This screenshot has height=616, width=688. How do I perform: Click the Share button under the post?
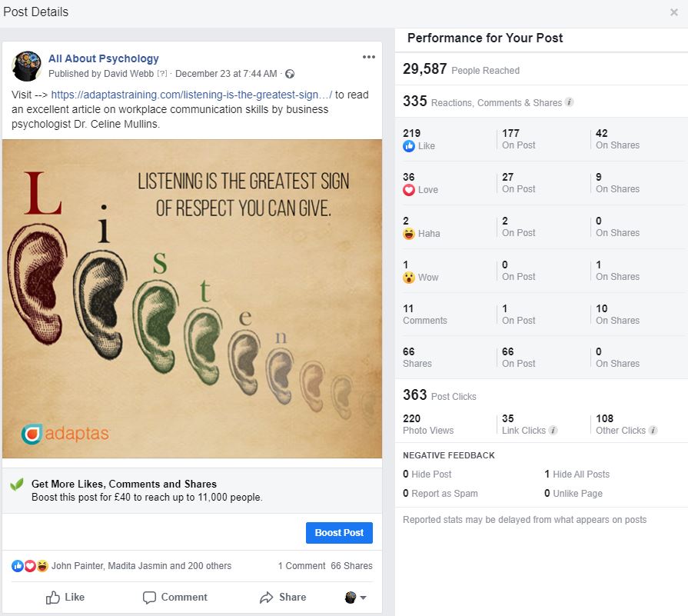[x=283, y=597]
